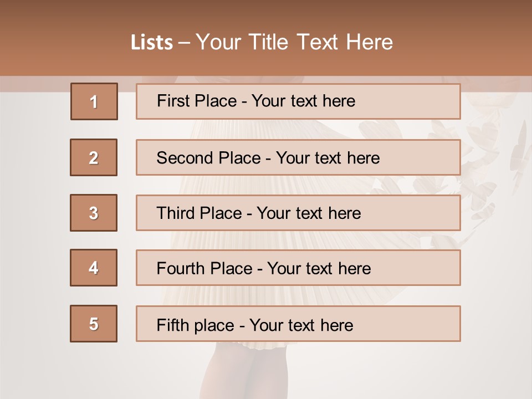Select the number 4 box
Screen dimensions: 532x399
tap(94, 268)
